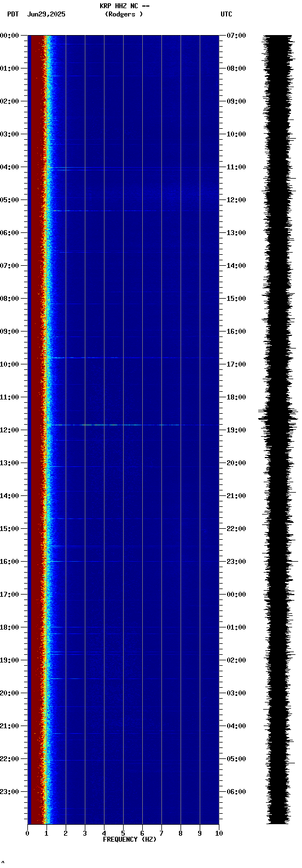Click the 16:00 PDT time label

pos(9,562)
